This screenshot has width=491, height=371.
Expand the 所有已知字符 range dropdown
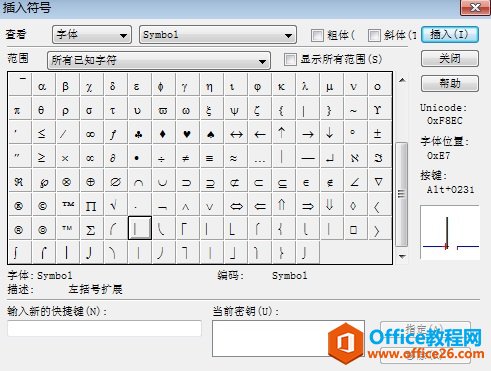pos(159,60)
